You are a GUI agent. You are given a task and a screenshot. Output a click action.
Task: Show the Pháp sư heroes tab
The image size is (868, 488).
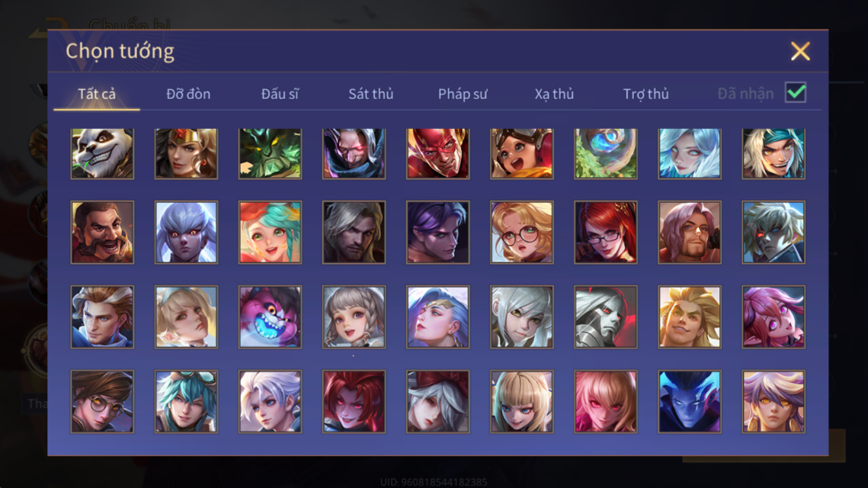click(x=463, y=94)
